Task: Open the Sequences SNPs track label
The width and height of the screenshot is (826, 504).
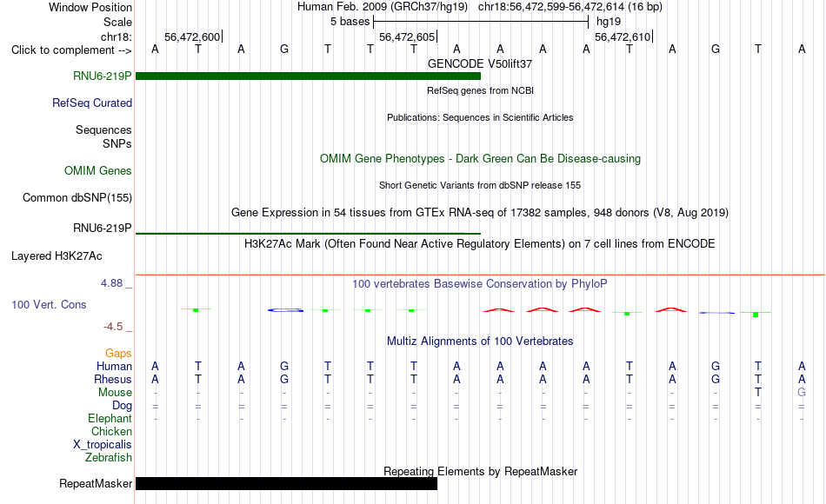Action: click(x=103, y=136)
